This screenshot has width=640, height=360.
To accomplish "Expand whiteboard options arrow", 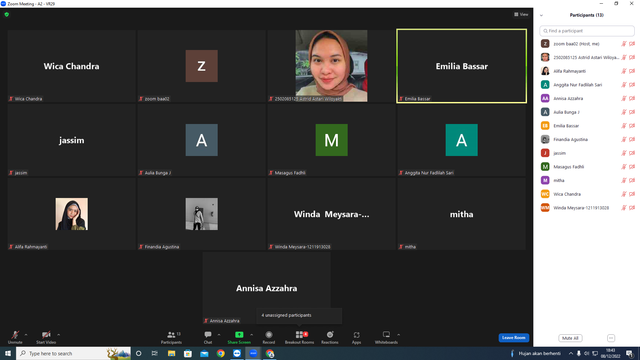I will pyautogui.click(x=399, y=335).
